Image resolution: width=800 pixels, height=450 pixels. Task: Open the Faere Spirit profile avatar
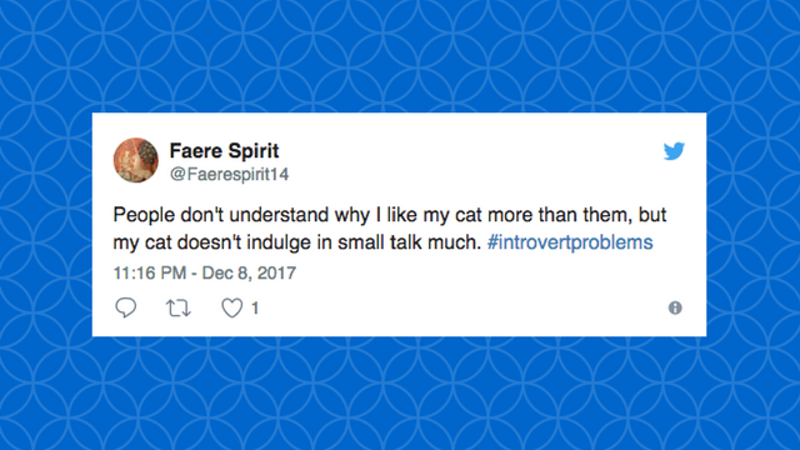[136, 160]
